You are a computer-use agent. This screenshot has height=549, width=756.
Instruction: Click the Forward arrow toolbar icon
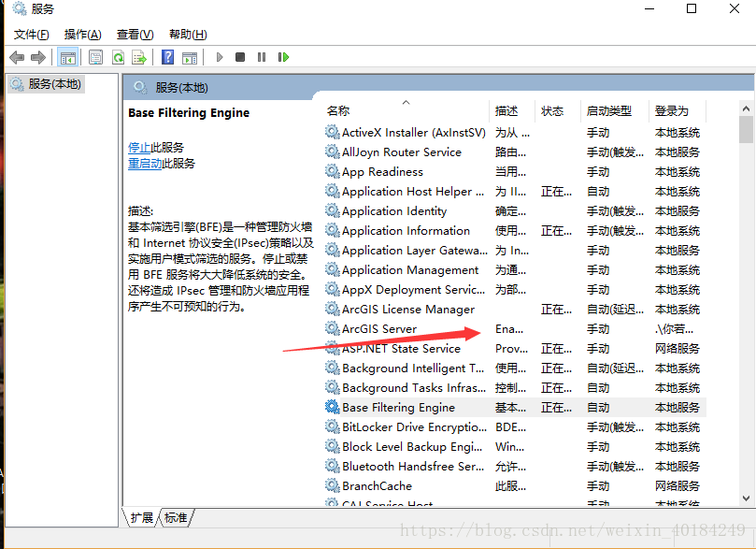pos(38,57)
